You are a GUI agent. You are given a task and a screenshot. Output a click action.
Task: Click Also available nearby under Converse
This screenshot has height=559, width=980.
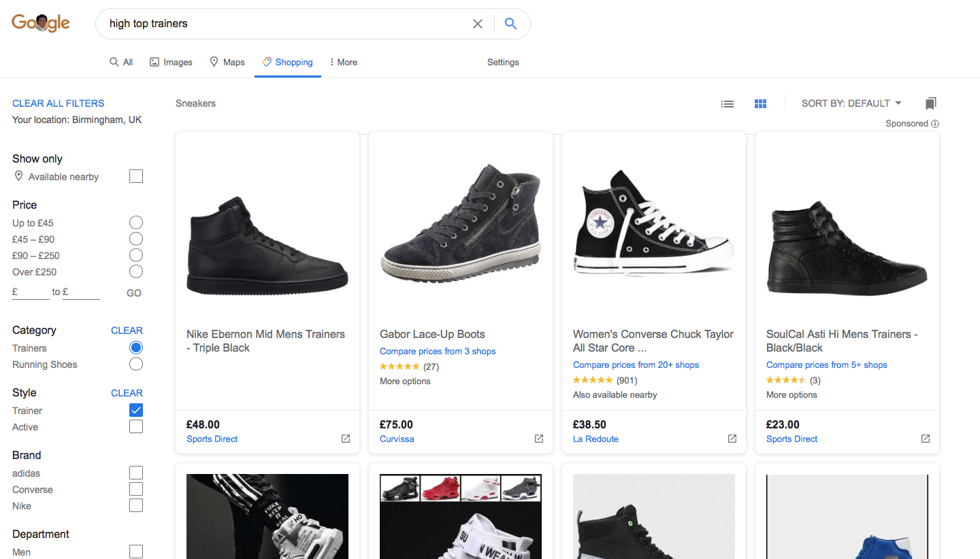click(x=615, y=395)
